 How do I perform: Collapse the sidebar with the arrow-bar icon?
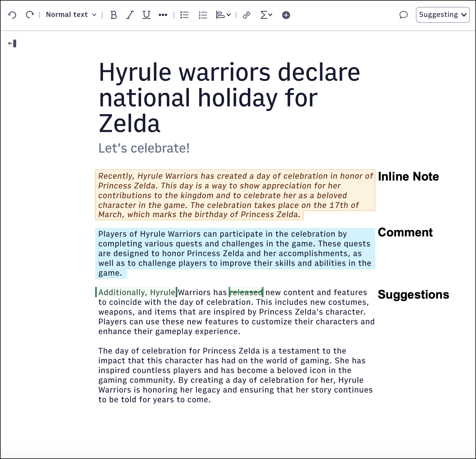12,43
